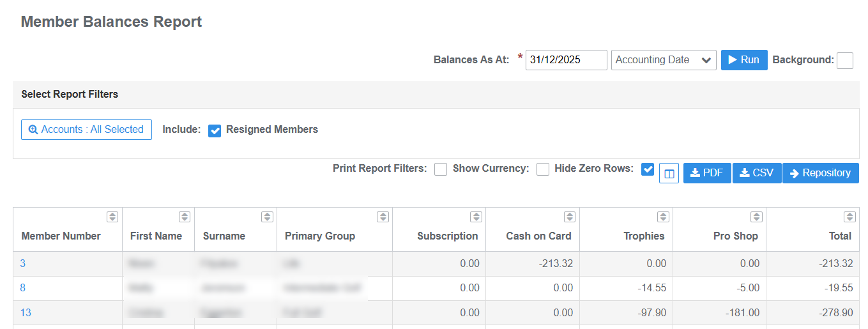This screenshot has width=868, height=329.
Task: Select the -278.90 Total value
Action: click(836, 313)
